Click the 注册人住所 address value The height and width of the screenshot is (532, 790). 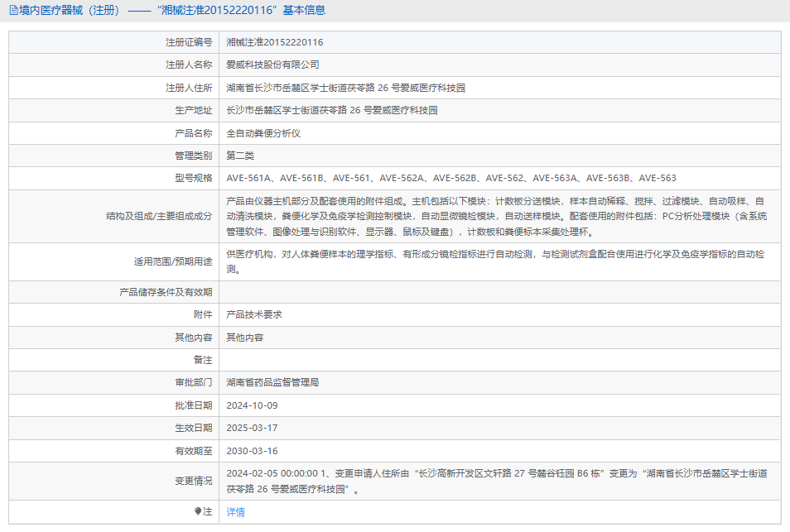tap(352, 88)
